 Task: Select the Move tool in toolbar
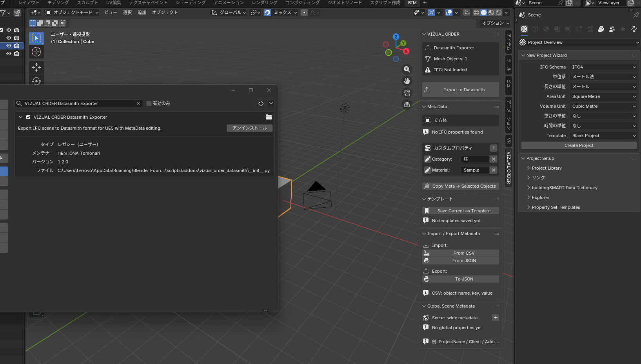click(x=36, y=67)
